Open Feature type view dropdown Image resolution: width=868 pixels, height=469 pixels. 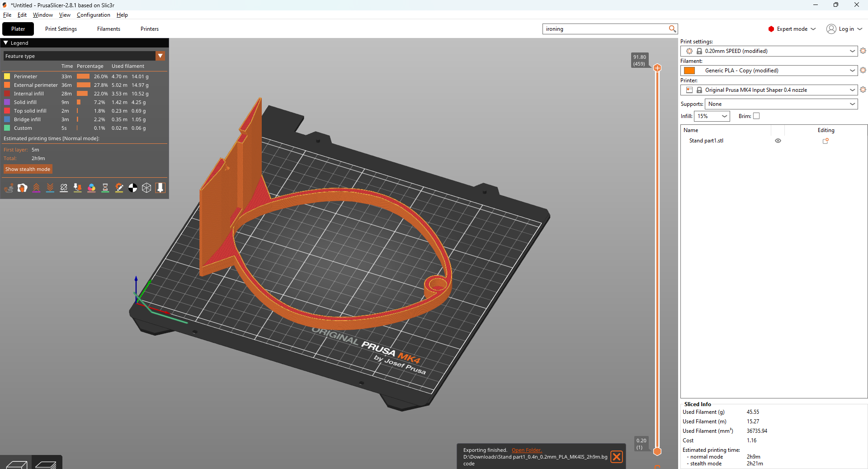[x=160, y=56]
